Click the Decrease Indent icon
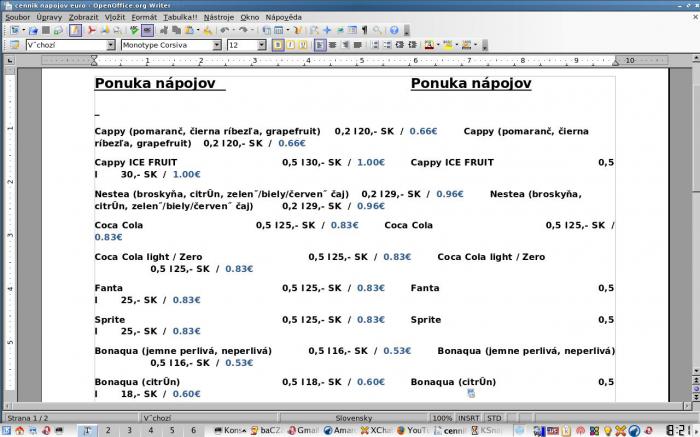The width and height of the screenshot is (700, 437). 400,45
